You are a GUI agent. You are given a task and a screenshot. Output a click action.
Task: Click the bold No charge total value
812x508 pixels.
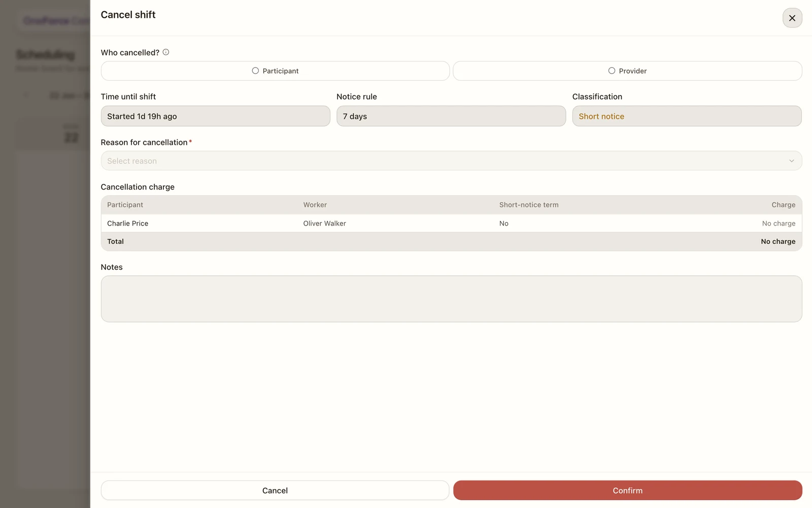pos(778,242)
